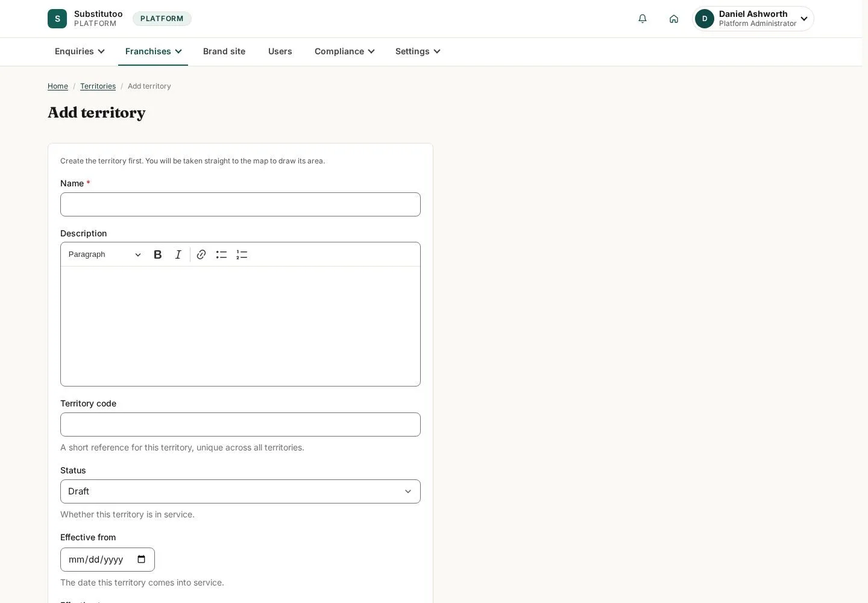868x603 pixels.
Task: Go to Brand site
Action: coord(224,51)
